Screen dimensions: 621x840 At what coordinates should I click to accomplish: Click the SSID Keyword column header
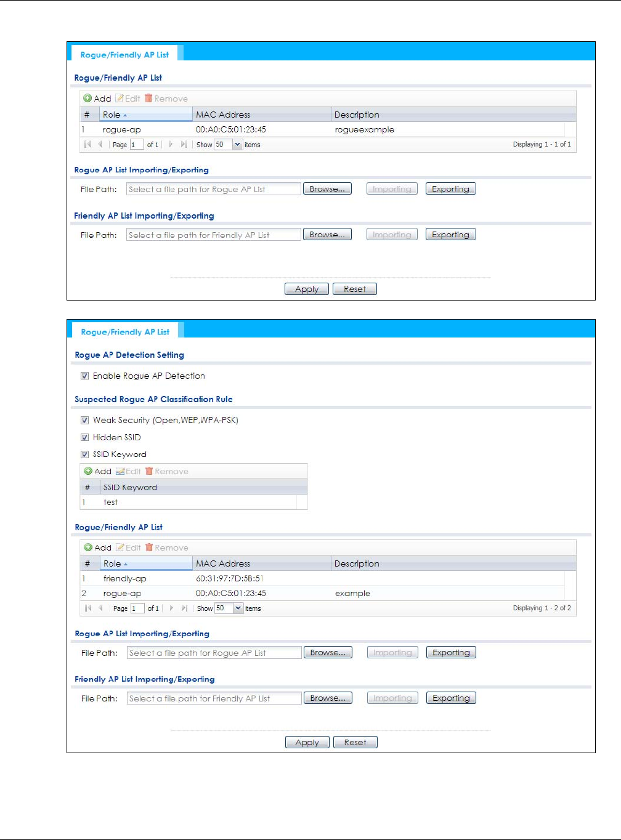coord(203,487)
